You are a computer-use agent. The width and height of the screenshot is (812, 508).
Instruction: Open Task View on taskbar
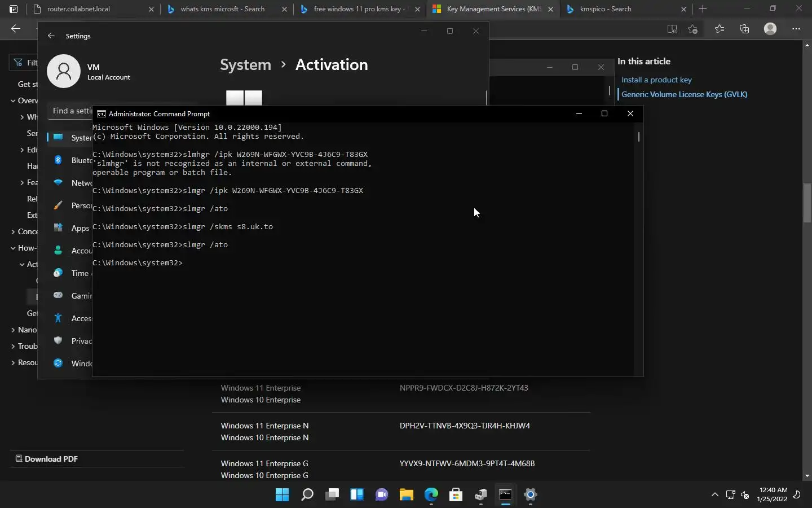[x=332, y=495]
